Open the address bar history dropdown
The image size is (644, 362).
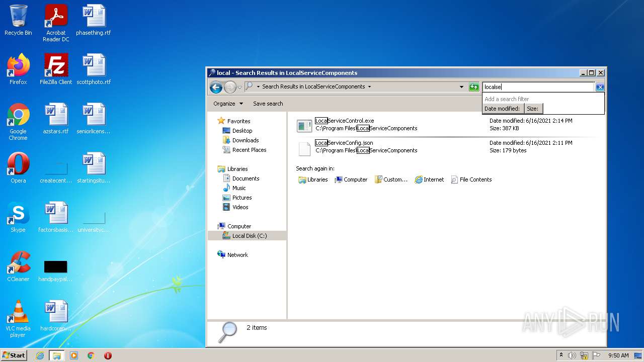click(x=461, y=87)
